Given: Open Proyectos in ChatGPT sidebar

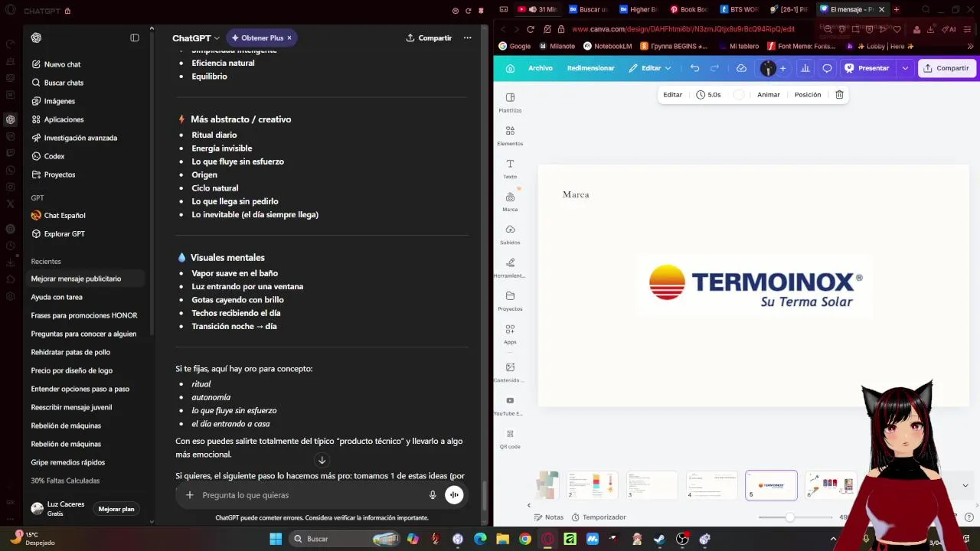Looking at the screenshot, I should point(60,174).
